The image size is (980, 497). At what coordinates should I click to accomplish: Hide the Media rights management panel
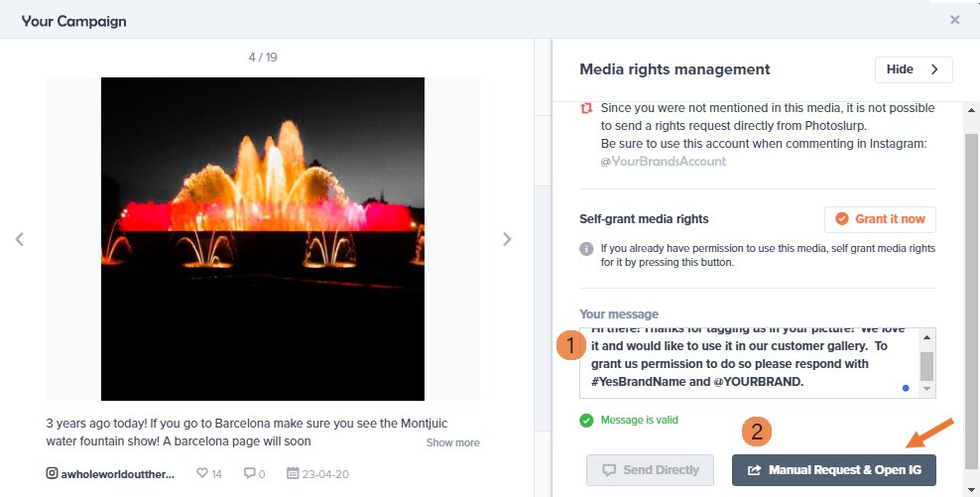coord(913,69)
